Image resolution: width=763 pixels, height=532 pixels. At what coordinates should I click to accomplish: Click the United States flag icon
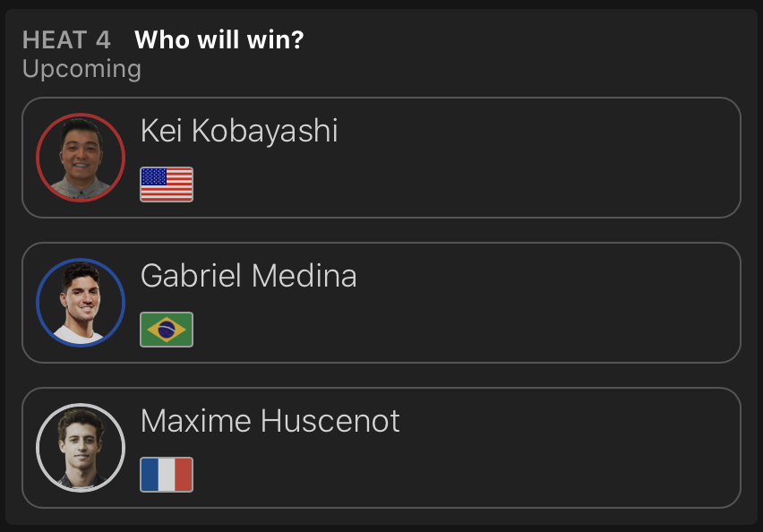(x=167, y=184)
